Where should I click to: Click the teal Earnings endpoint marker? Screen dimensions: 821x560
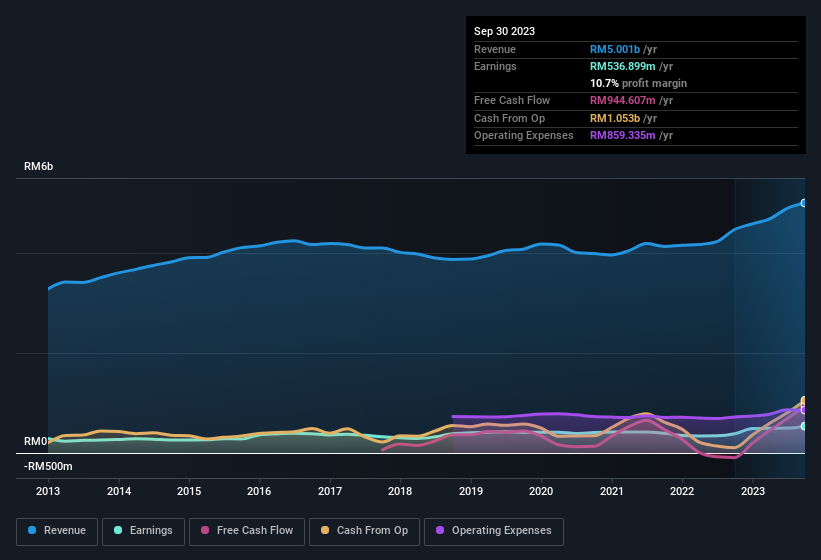[x=803, y=426]
